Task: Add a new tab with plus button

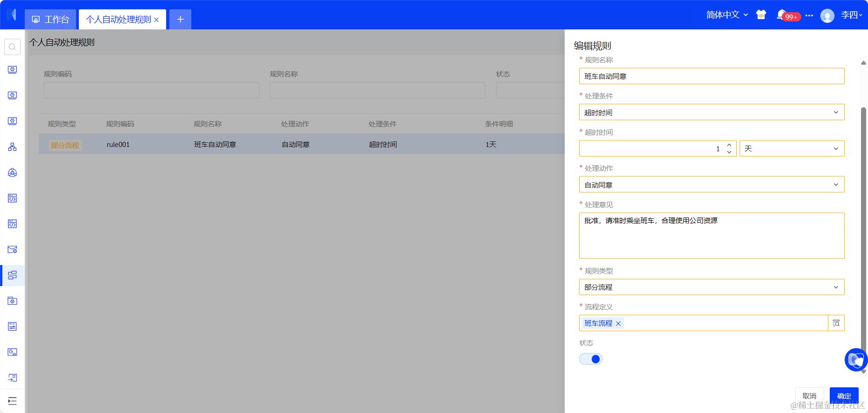Action: click(x=180, y=19)
